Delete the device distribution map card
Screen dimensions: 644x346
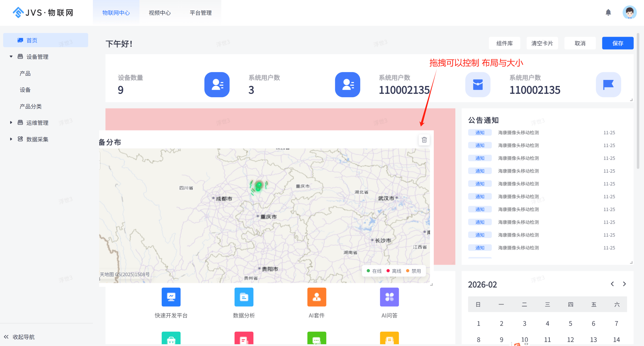(424, 140)
